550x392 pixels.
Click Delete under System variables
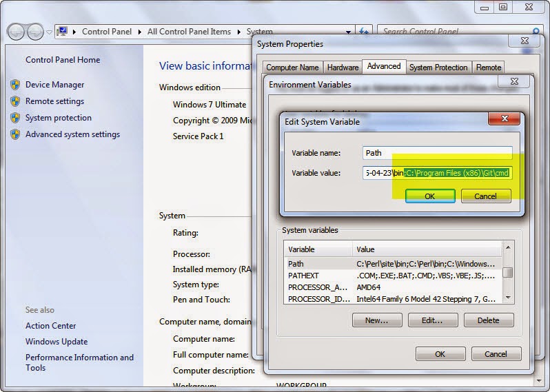pos(489,320)
